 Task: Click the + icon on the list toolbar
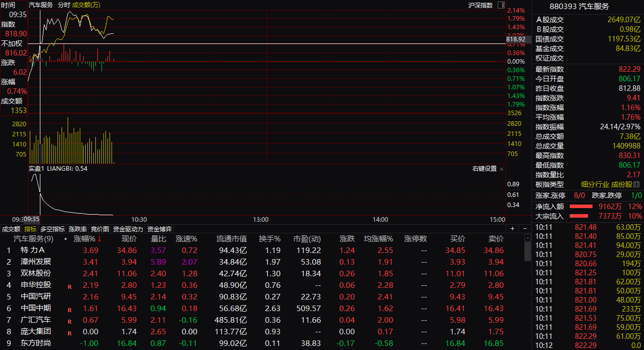coord(512,228)
